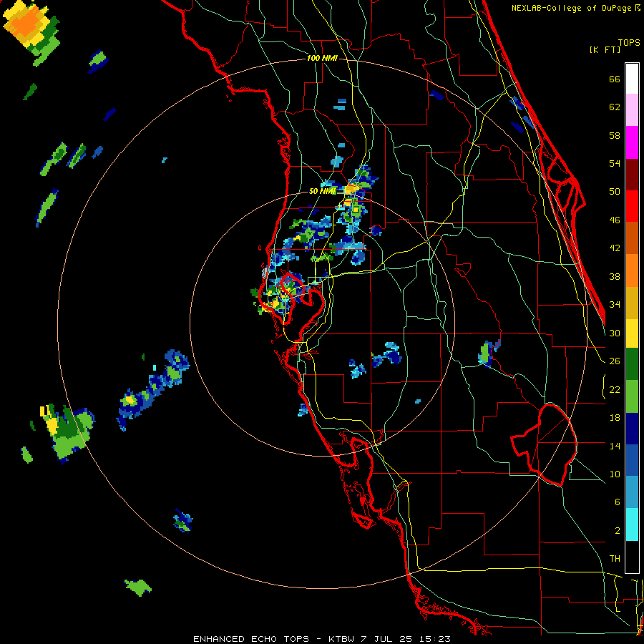Click the 100 NMI range ring label
This screenshot has width=644, height=644.
click(x=322, y=59)
